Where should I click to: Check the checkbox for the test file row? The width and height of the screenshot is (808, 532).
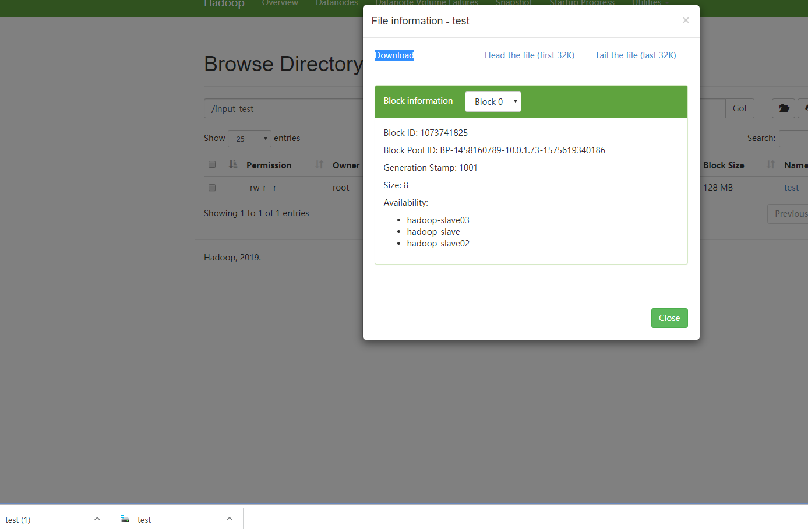212,188
